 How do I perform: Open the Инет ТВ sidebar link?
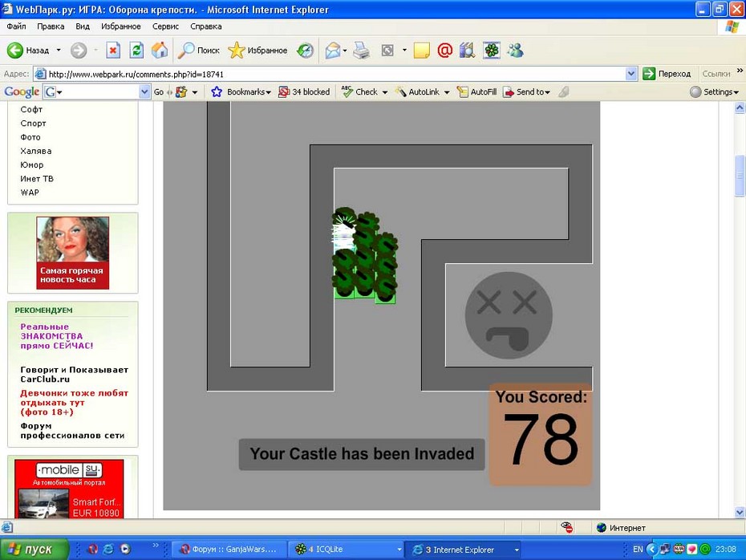[x=37, y=178]
